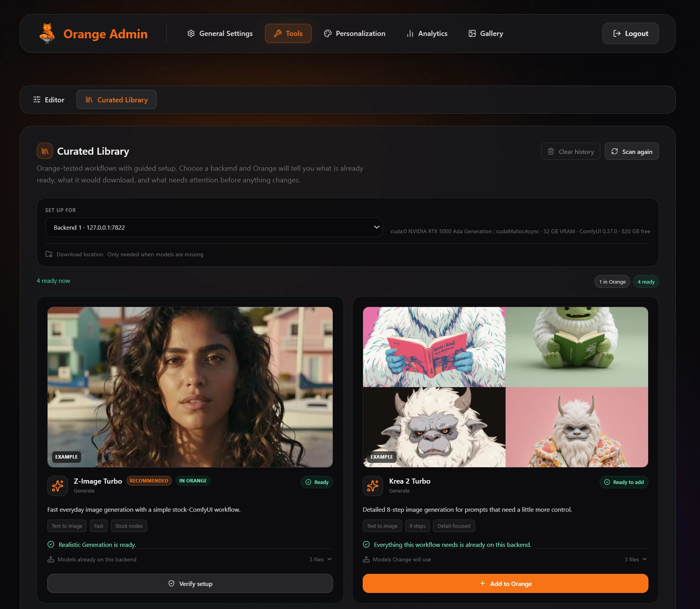Open the Krea 2 Turbo yeti example image
The image size is (700, 609).
(x=506, y=387)
